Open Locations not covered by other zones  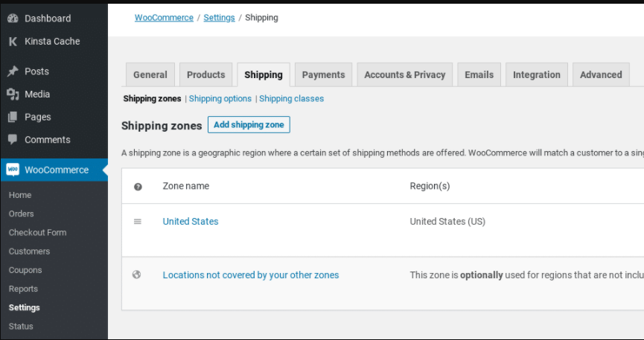pyautogui.click(x=251, y=275)
